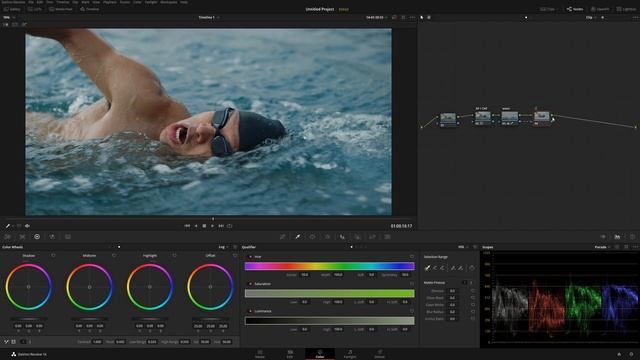Reset the Highlight color wheel
The image size is (640, 360).
click(174, 256)
